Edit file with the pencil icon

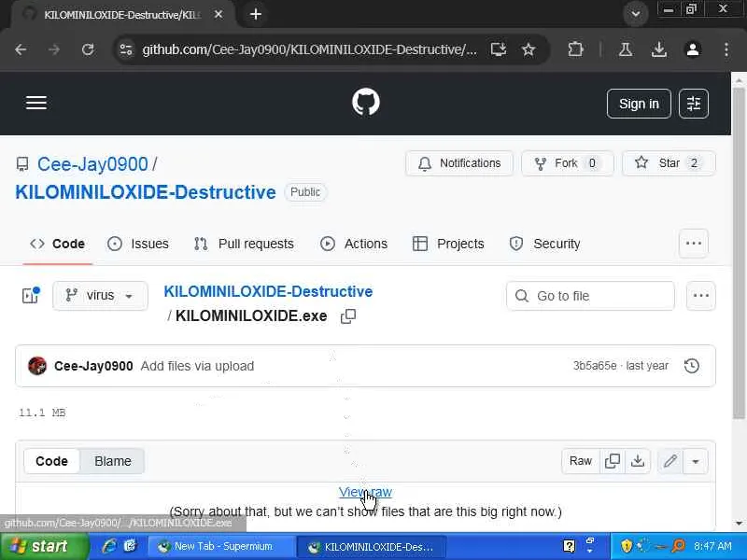point(670,461)
